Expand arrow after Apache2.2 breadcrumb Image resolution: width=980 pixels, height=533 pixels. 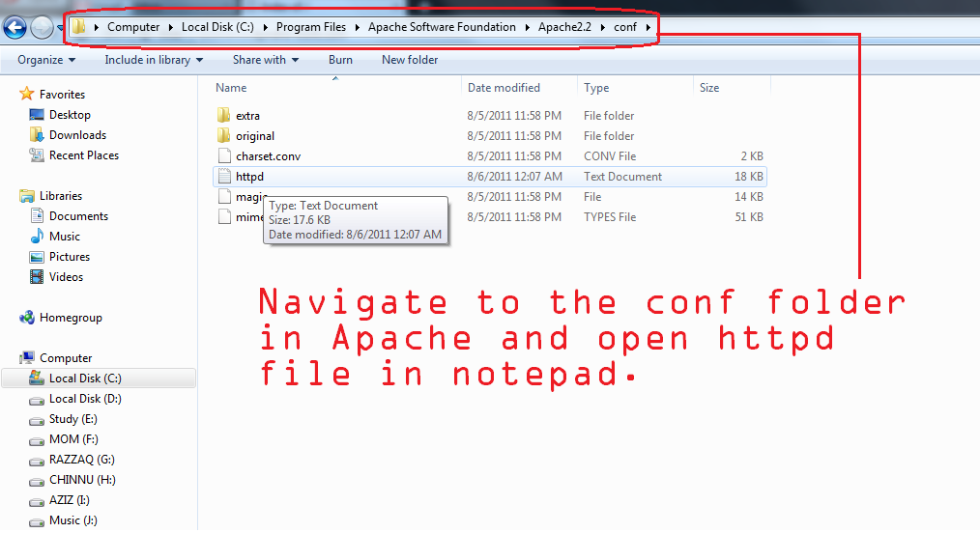click(602, 27)
